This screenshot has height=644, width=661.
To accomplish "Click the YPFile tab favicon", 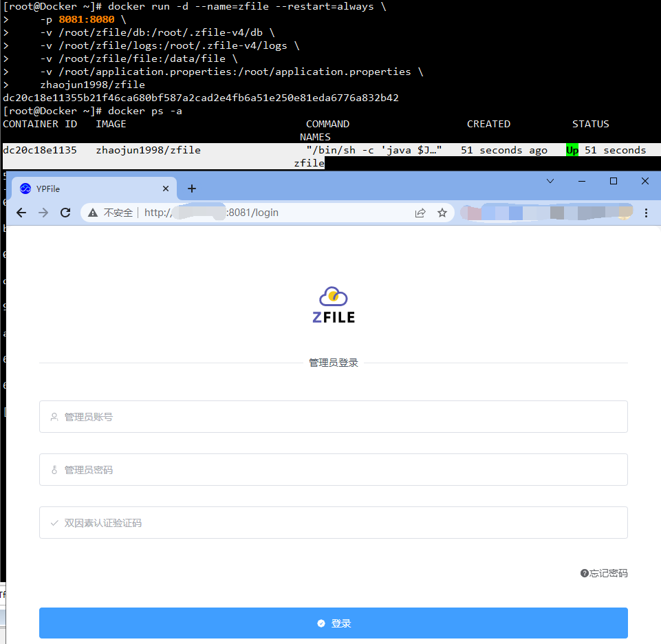I will (x=25, y=189).
